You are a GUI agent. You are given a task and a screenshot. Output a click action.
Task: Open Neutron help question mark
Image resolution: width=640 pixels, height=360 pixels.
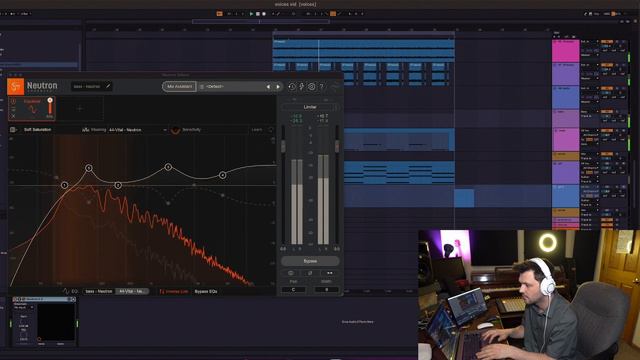pyautogui.click(x=322, y=87)
